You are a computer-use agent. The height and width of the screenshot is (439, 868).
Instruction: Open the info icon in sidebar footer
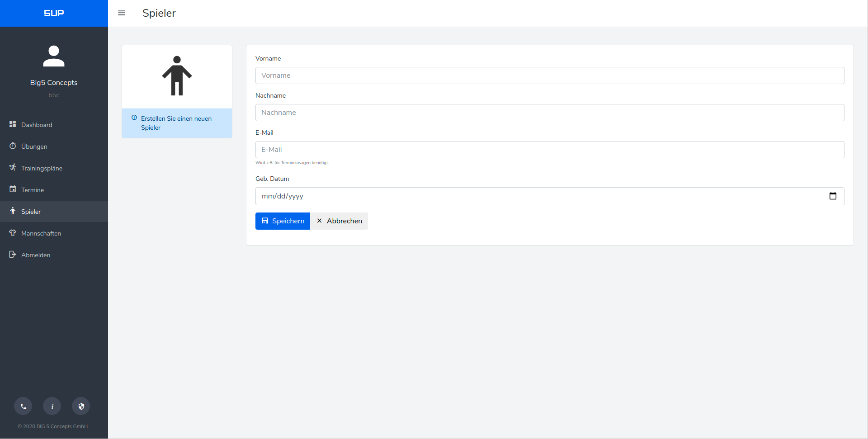pos(52,406)
